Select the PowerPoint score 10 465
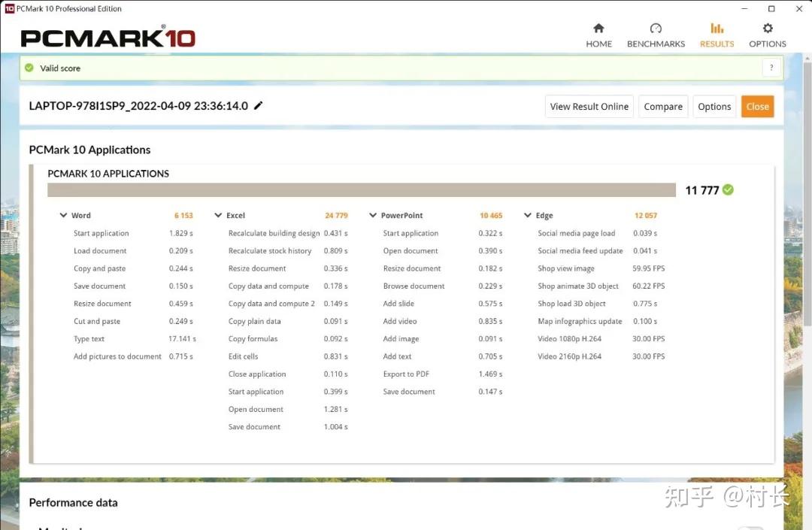The image size is (812, 530). coord(491,215)
